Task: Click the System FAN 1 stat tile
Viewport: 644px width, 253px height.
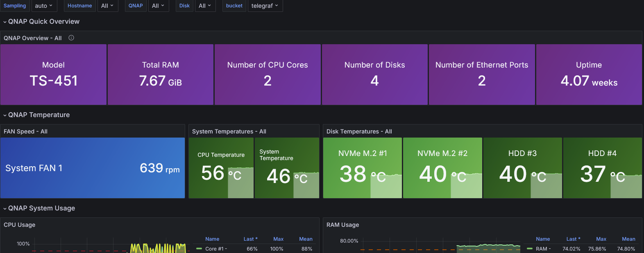Action: point(93,168)
